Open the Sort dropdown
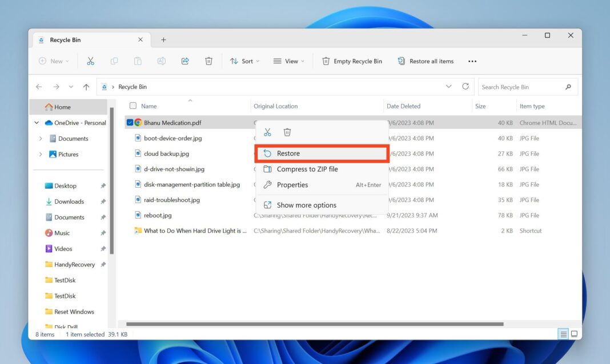 [245, 60]
